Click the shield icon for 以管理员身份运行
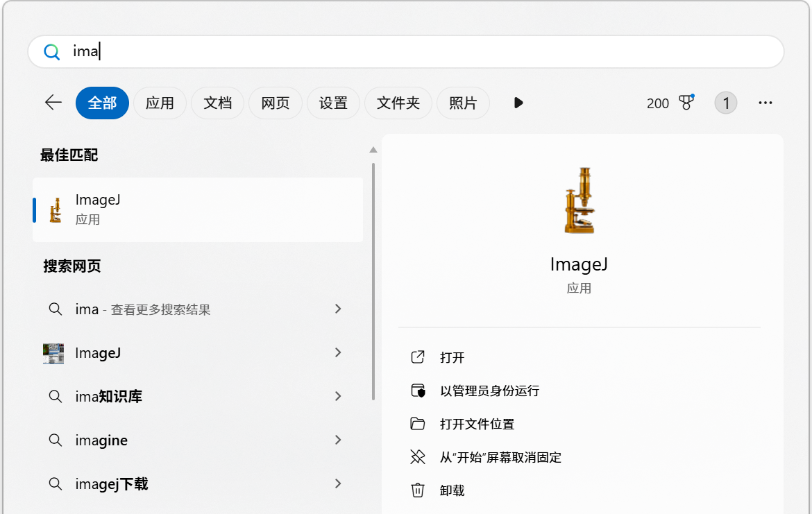 (x=417, y=391)
